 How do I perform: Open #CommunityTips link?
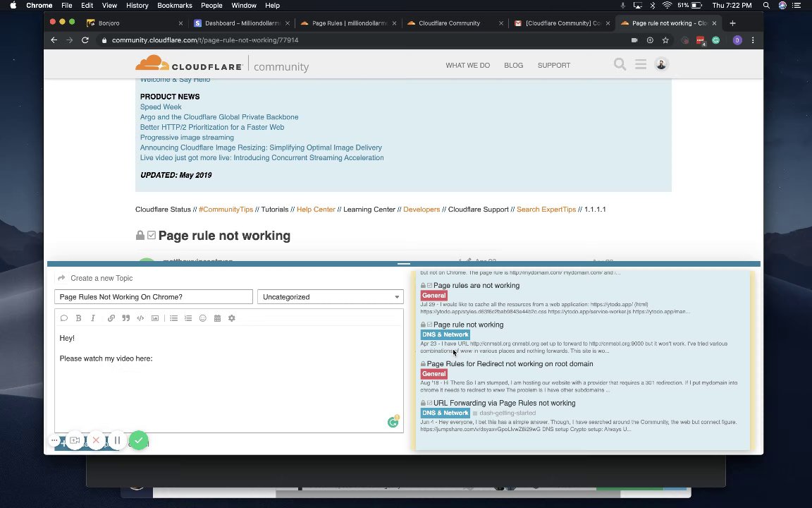click(x=226, y=210)
